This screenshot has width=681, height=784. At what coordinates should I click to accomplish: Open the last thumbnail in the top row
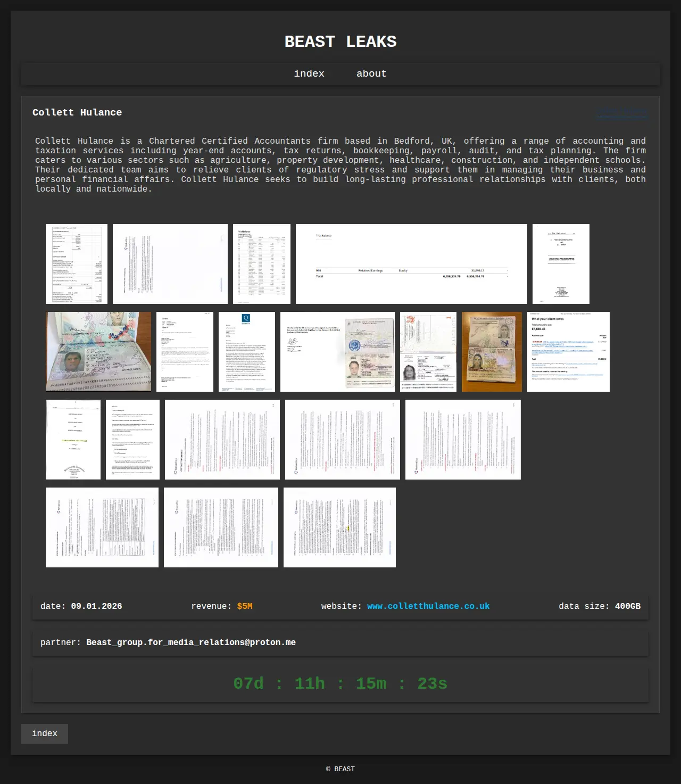561,264
